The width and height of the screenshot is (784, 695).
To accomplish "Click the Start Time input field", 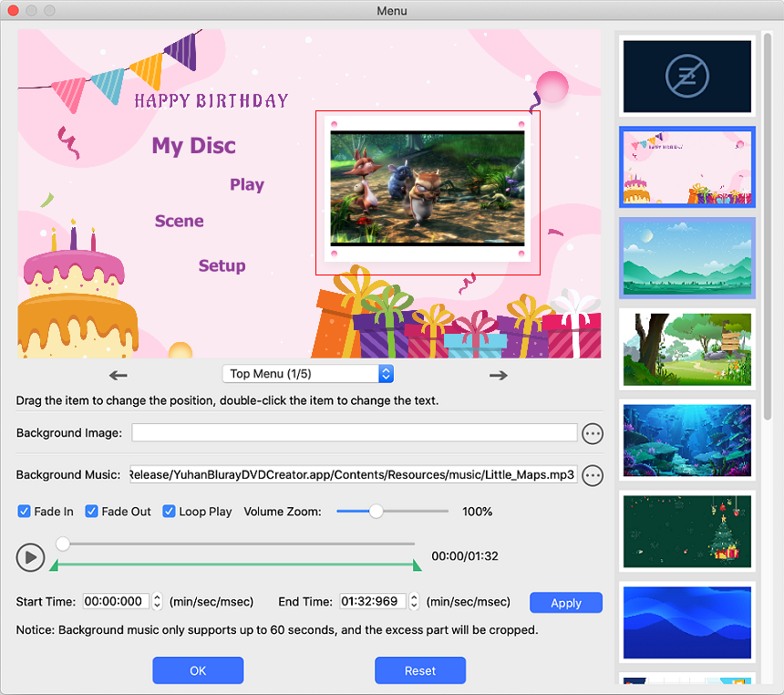I will [x=116, y=601].
